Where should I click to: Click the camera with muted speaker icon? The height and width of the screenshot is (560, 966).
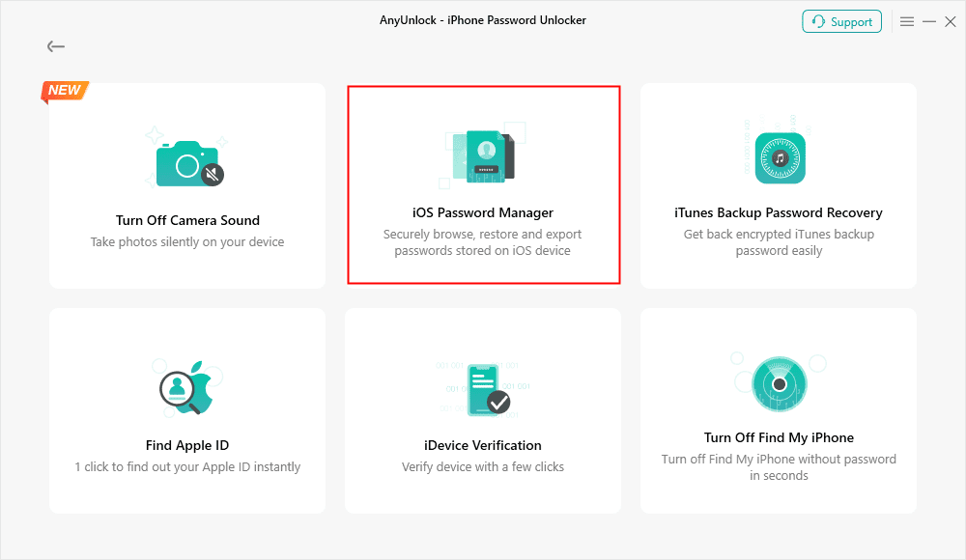click(x=188, y=162)
